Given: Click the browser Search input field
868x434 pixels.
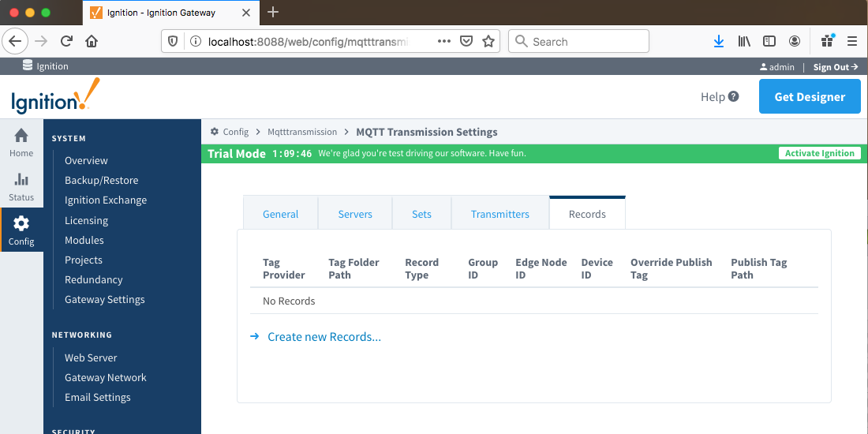Looking at the screenshot, I should click(578, 41).
